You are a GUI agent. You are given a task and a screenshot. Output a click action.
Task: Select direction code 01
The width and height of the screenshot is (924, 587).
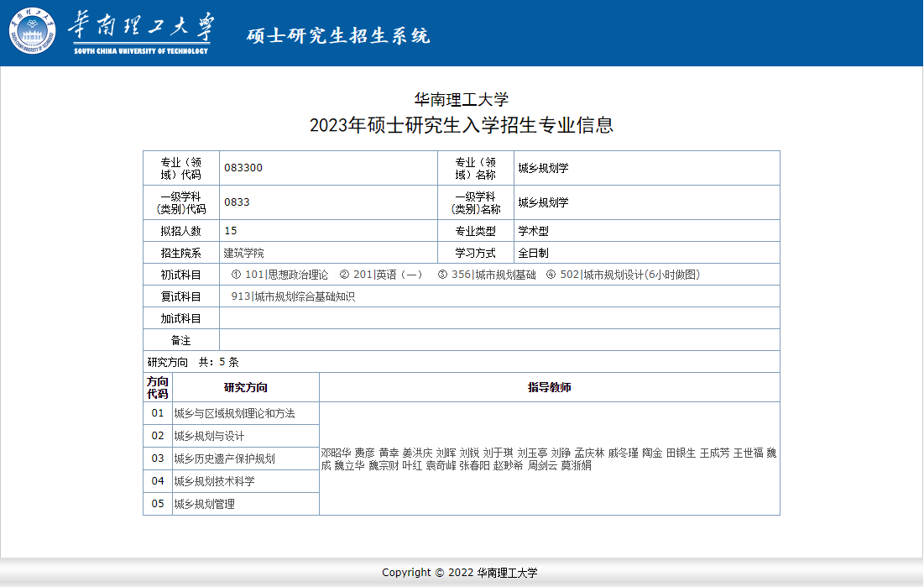tap(157, 413)
